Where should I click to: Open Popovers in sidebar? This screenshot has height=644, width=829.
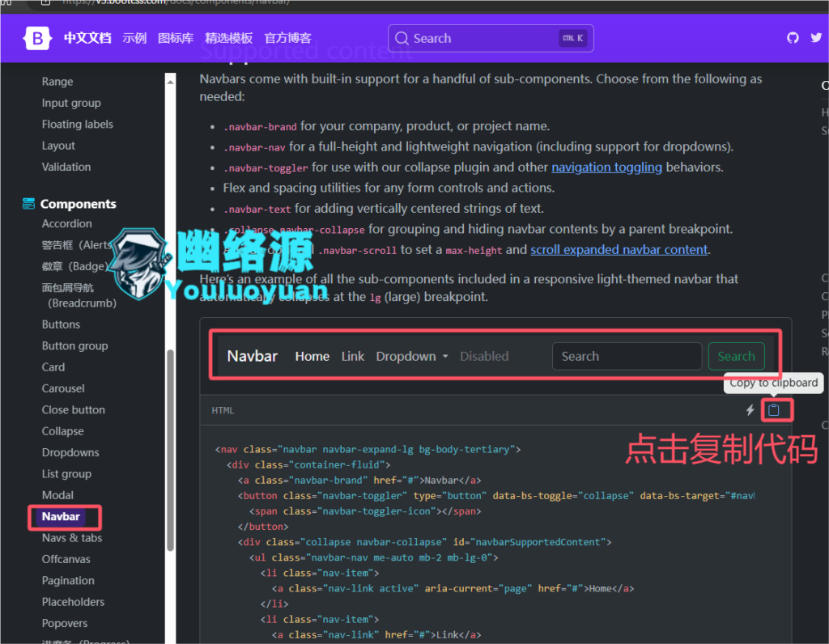(65, 624)
